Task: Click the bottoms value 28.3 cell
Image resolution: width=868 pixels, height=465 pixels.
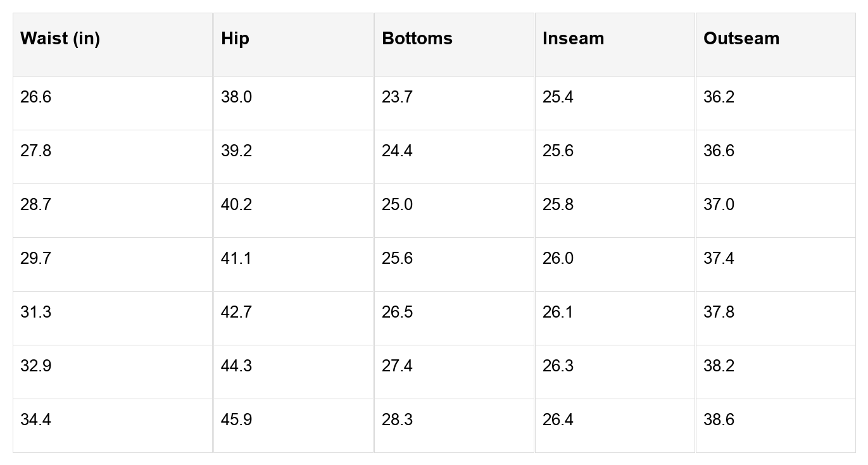Action: (398, 420)
